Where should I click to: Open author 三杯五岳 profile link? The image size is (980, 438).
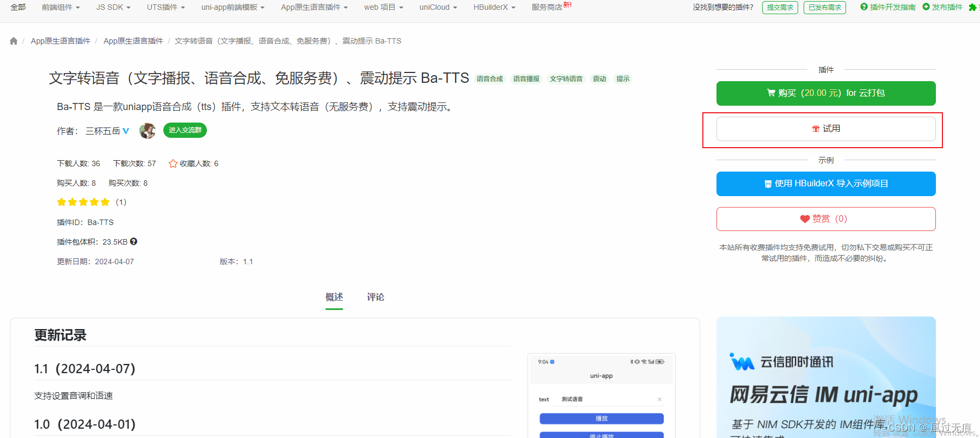pos(103,131)
